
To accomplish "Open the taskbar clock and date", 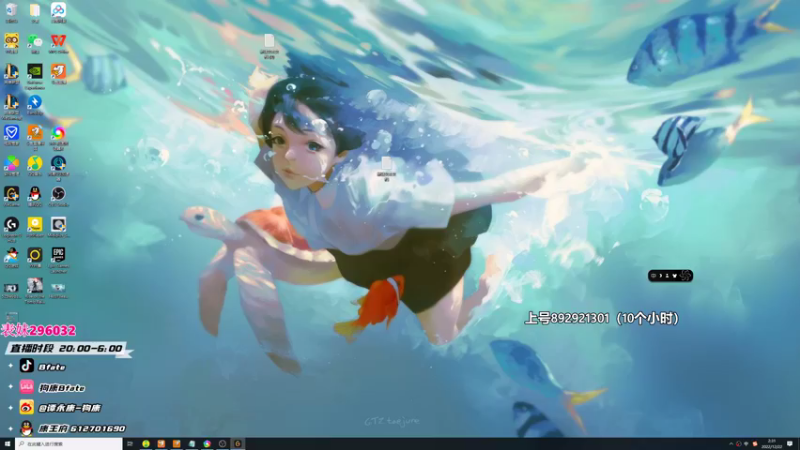I will point(772,444).
